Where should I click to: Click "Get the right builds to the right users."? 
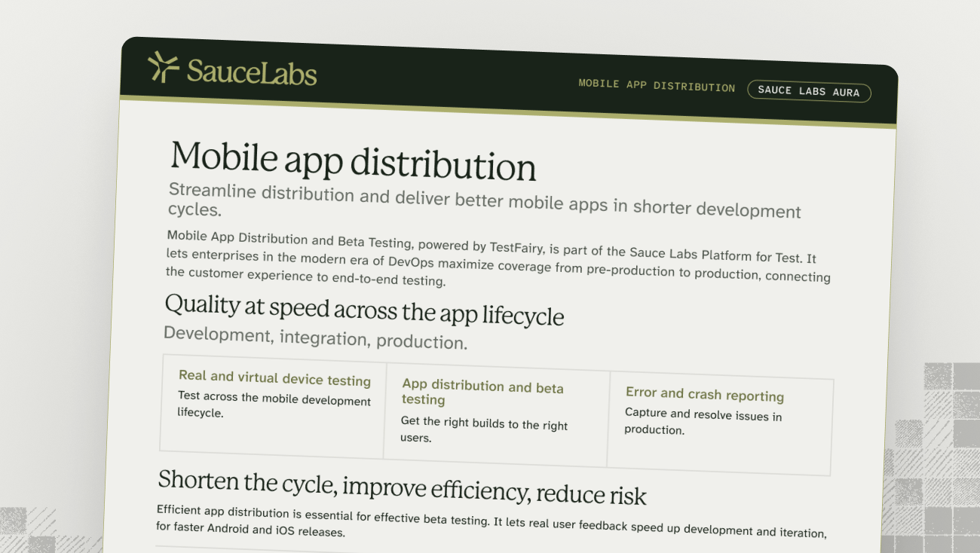(484, 429)
